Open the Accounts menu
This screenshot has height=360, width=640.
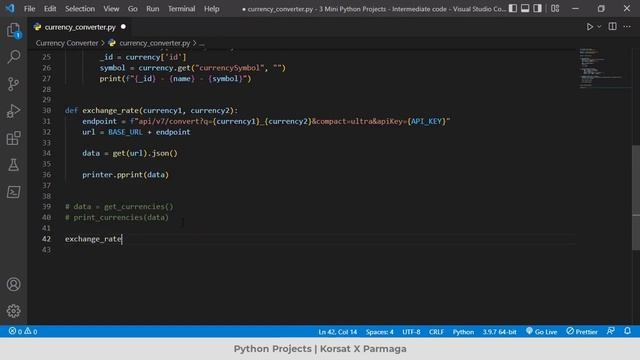point(13,284)
